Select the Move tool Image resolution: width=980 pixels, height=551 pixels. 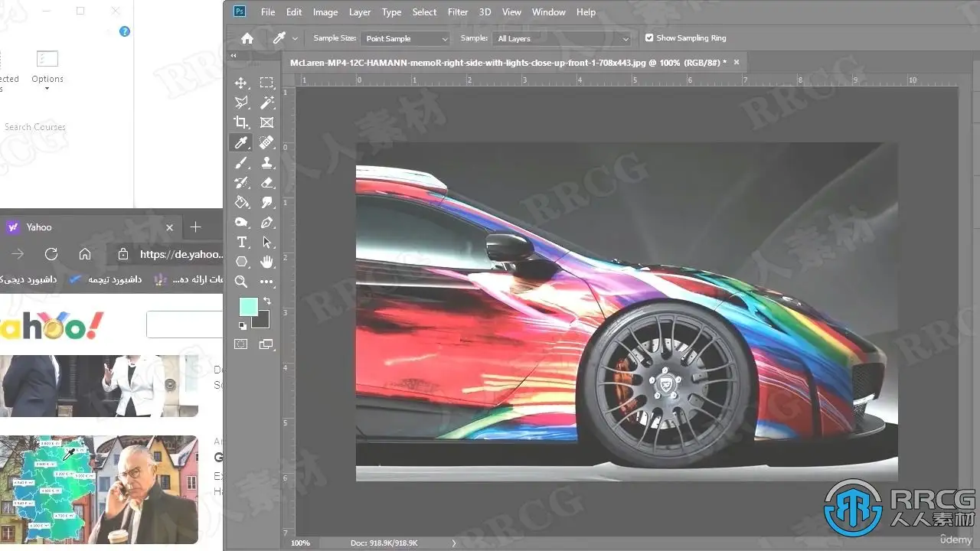pyautogui.click(x=241, y=83)
